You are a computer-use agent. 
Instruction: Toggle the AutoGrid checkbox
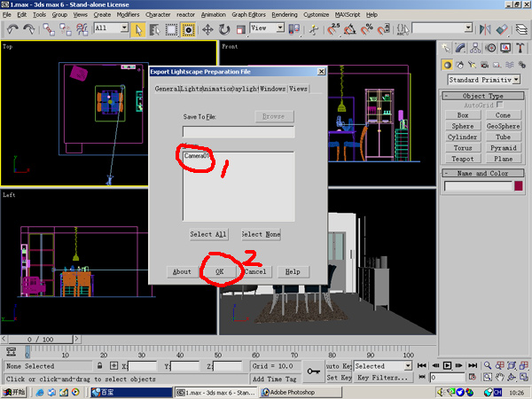(x=500, y=105)
